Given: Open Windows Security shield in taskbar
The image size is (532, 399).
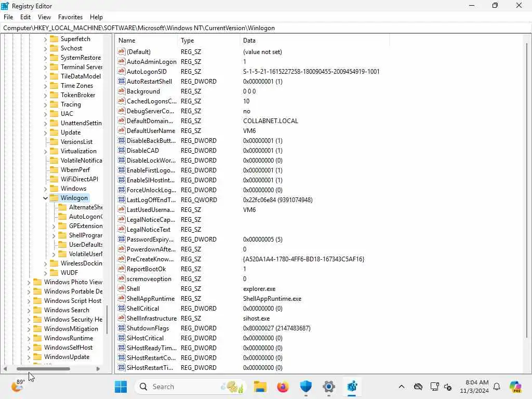Looking at the screenshot, I should click(x=305, y=387).
